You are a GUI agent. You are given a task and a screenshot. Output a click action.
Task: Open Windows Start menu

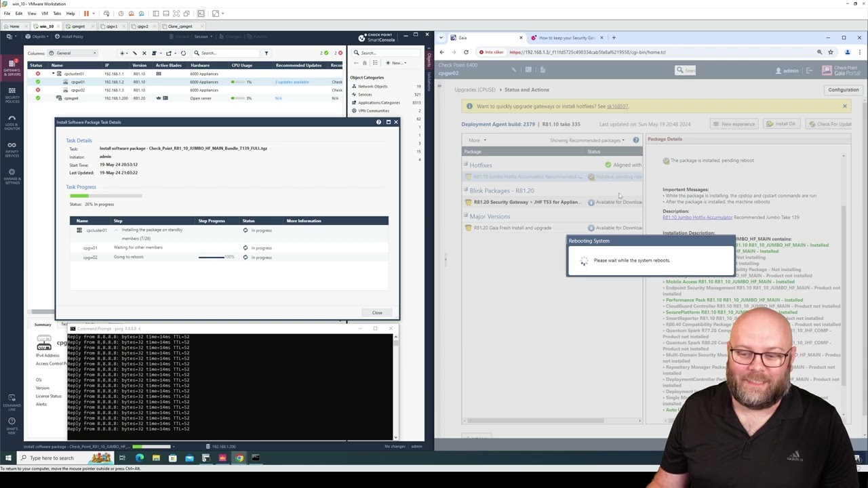8,458
